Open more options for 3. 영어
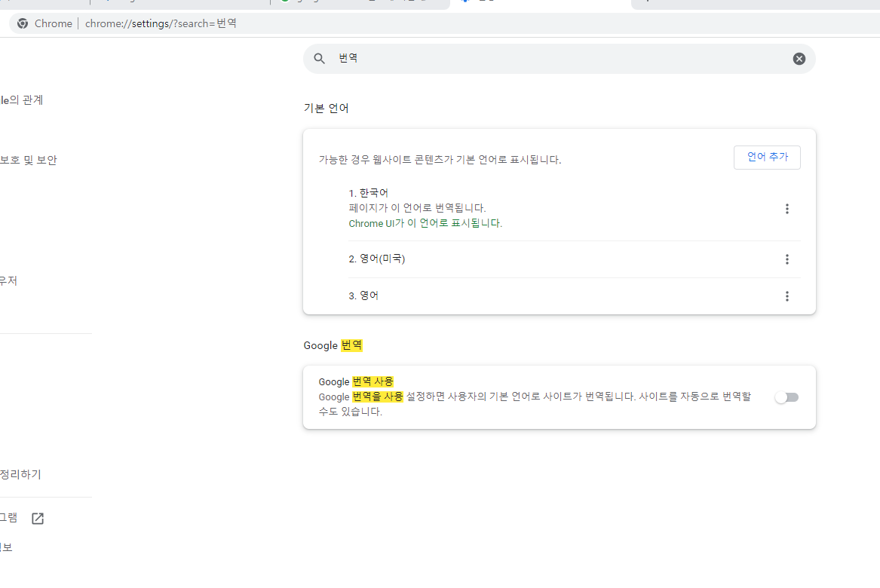This screenshot has width=880, height=588. [786, 296]
